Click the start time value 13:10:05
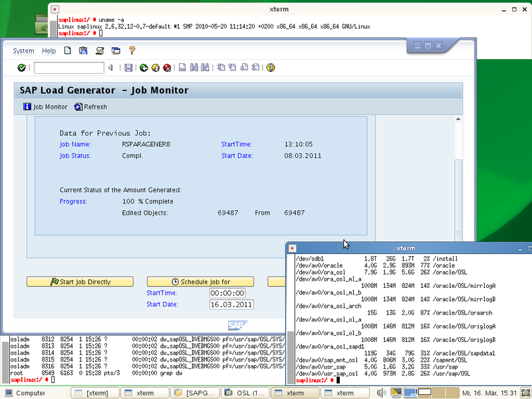Screen dimensions: 532x399 pyautogui.click(x=298, y=144)
